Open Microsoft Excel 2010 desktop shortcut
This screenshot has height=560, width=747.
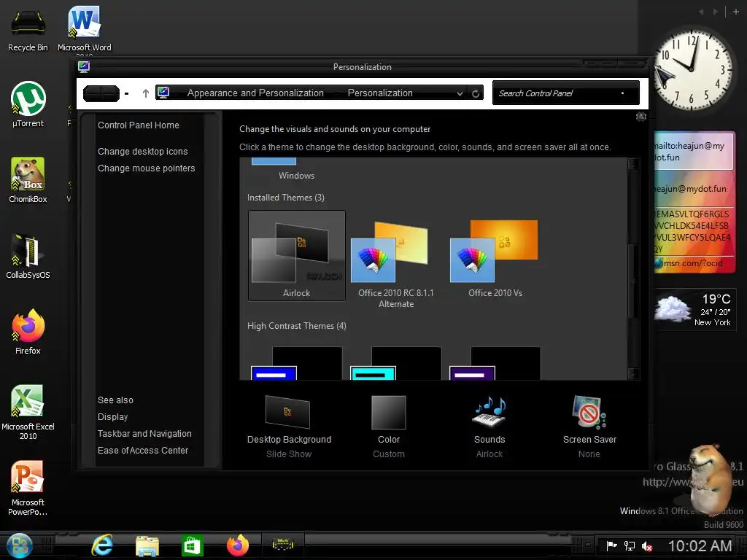pos(28,412)
